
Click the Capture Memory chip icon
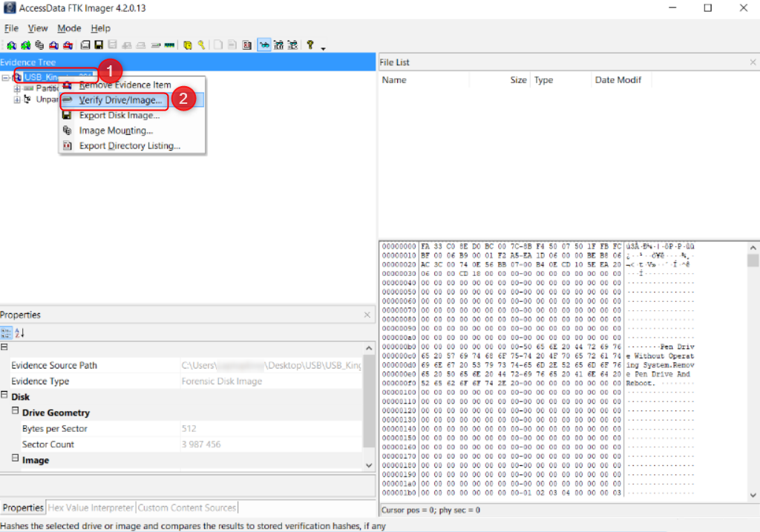[170, 45]
